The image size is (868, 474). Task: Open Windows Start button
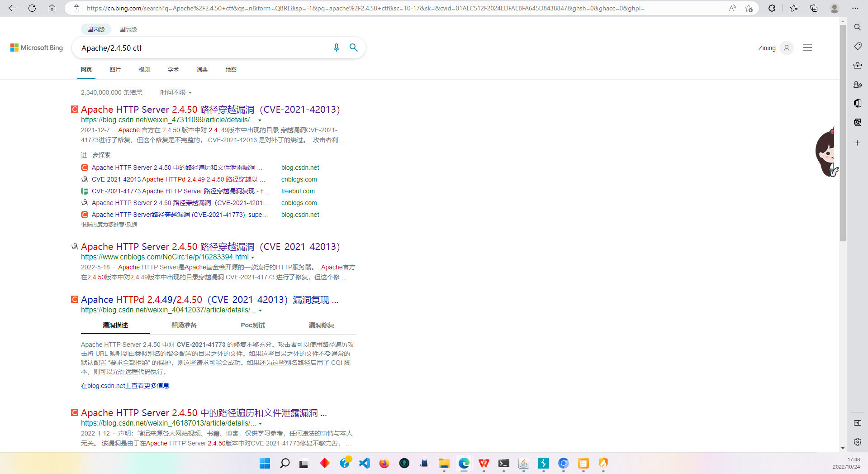pyautogui.click(x=265, y=463)
